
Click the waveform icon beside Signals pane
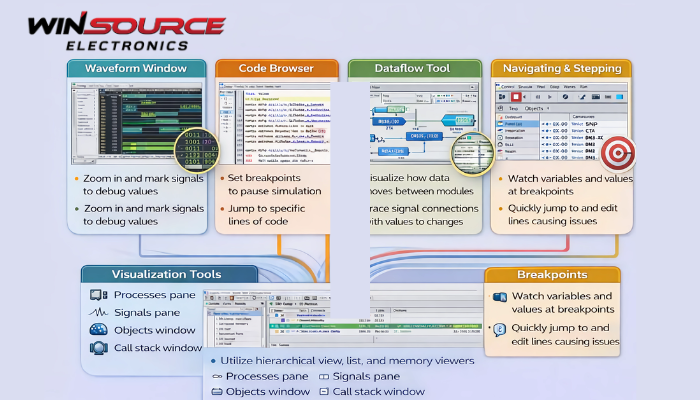coord(98,312)
